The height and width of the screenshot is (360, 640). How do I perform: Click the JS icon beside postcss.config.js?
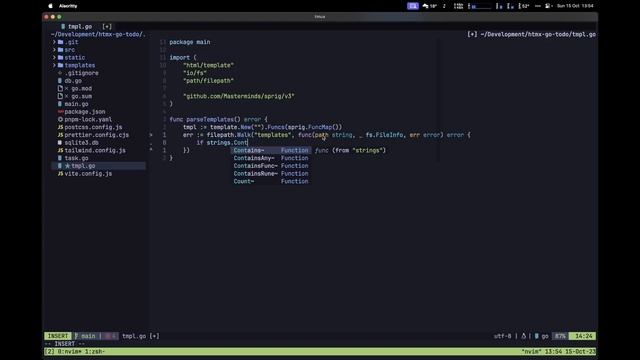60,127
